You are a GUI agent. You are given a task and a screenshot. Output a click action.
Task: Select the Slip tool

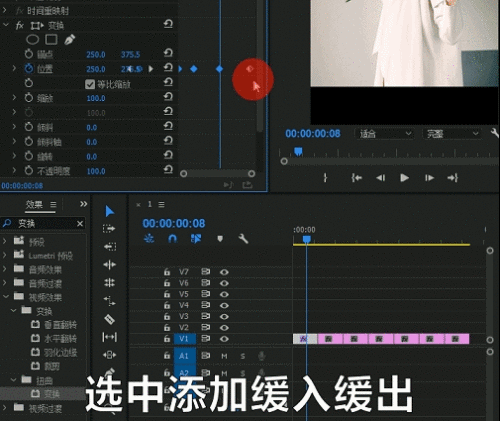click(109, 337)
